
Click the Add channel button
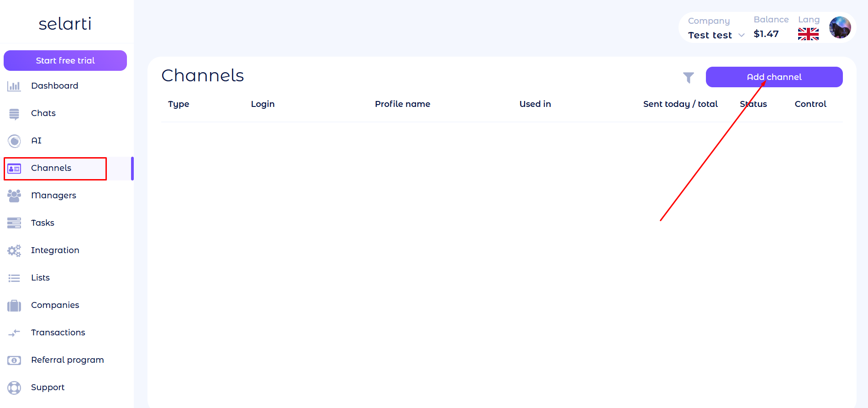[774, 77]
